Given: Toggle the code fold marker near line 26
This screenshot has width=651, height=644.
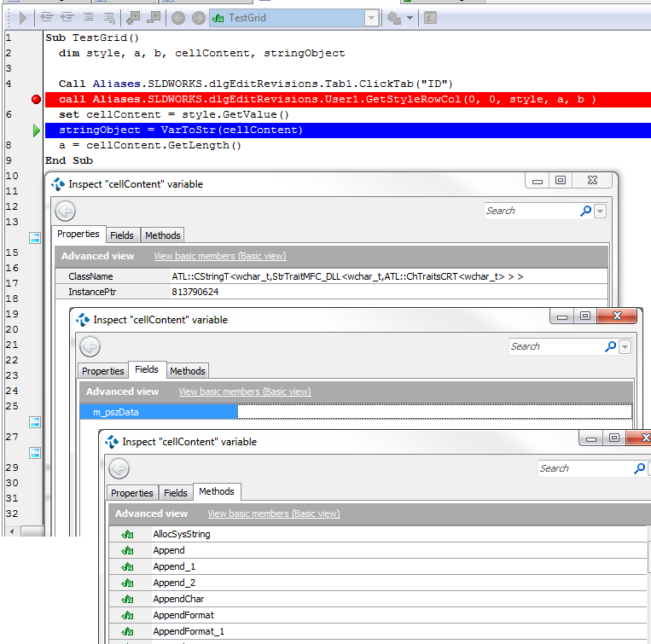Looking at the screenshot, I should tap(35, 422).
